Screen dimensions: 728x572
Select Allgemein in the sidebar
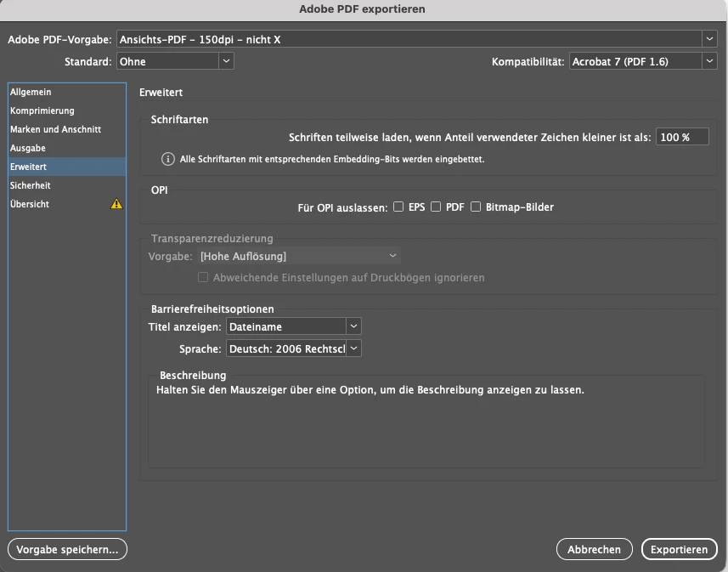67,92
